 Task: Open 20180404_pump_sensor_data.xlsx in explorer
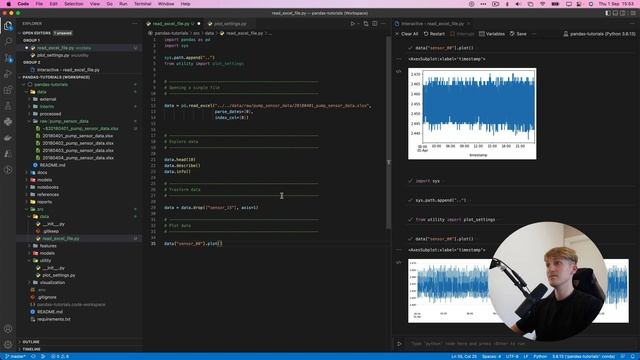click(78, 158)
